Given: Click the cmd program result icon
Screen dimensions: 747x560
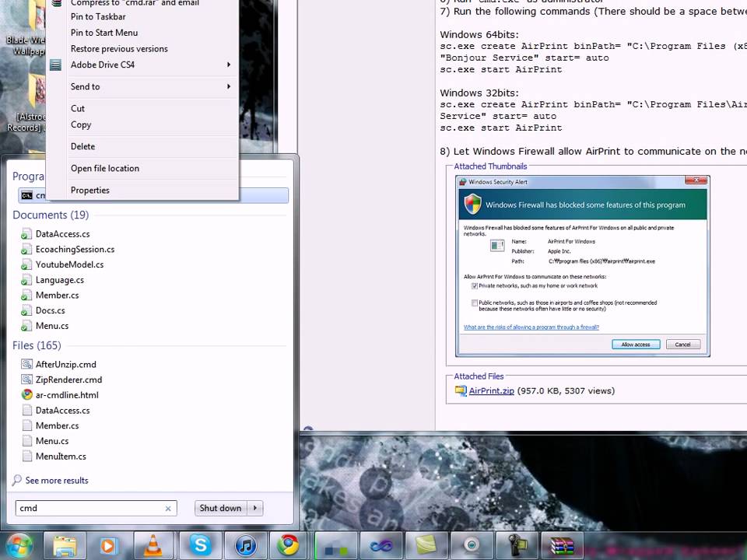Looking at the screenshot, I should point(27,195).
